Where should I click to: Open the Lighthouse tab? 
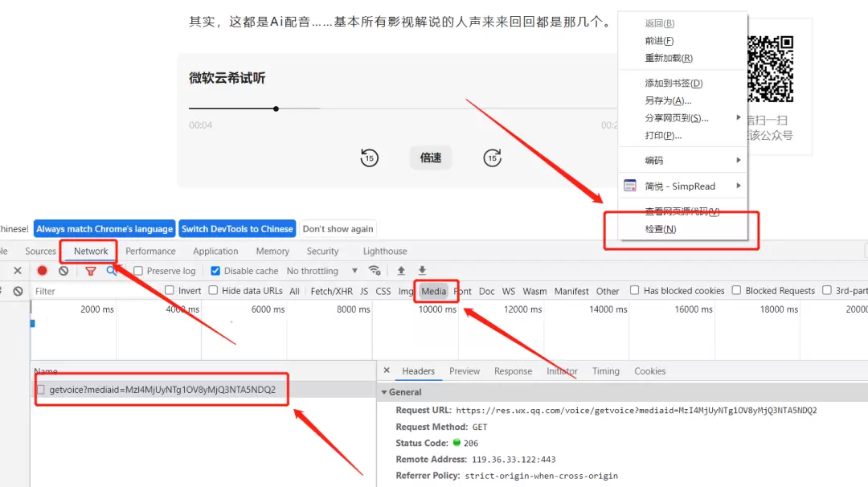tap(385, 251)
